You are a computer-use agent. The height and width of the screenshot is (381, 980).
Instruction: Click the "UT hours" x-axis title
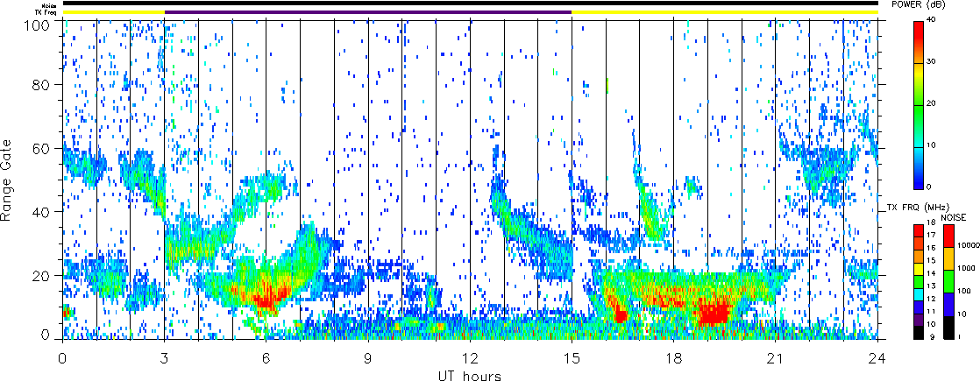click(470, 375)
